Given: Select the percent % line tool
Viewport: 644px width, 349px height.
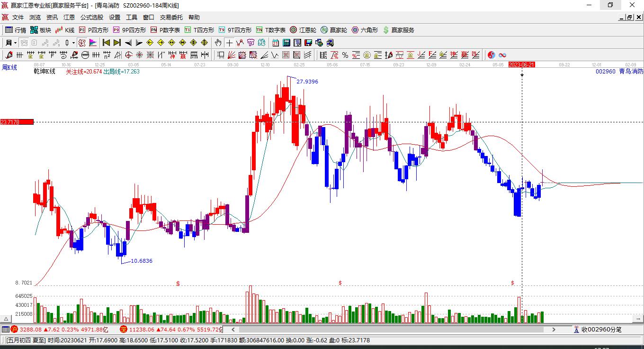Looking at the screenshot, I should click(345, 55).
